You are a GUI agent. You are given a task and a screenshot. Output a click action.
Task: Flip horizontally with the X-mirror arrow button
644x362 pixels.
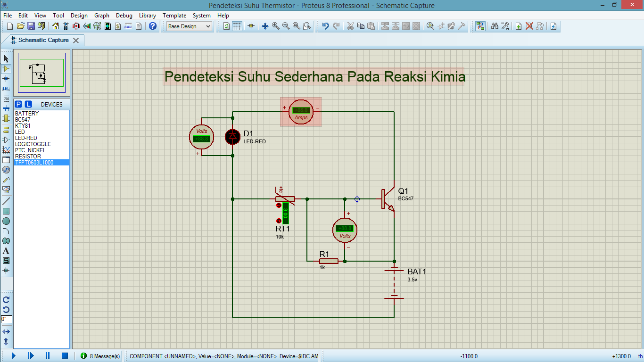(6, 331)
